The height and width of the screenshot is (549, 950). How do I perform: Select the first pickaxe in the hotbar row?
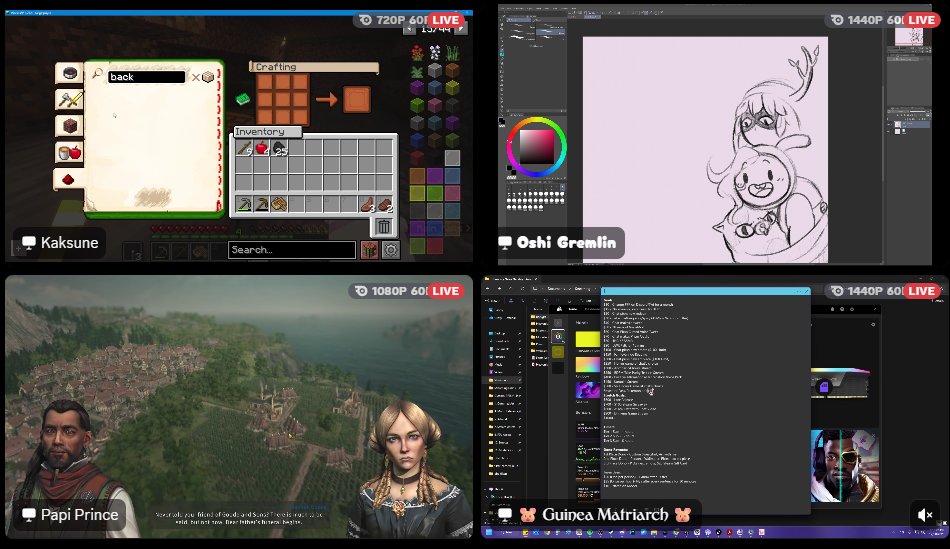[x=244, y=204]
